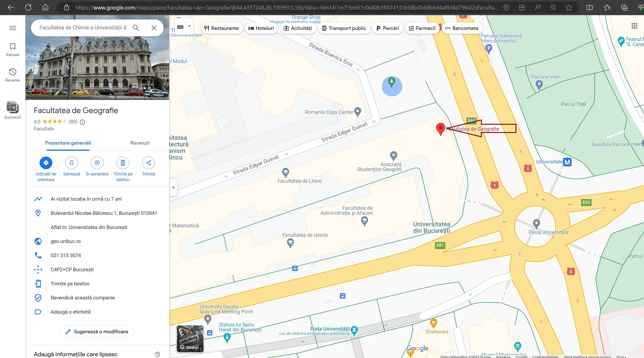Click the În apropiere nearby icon
This screenshot has height=358, width=644.
97,163
